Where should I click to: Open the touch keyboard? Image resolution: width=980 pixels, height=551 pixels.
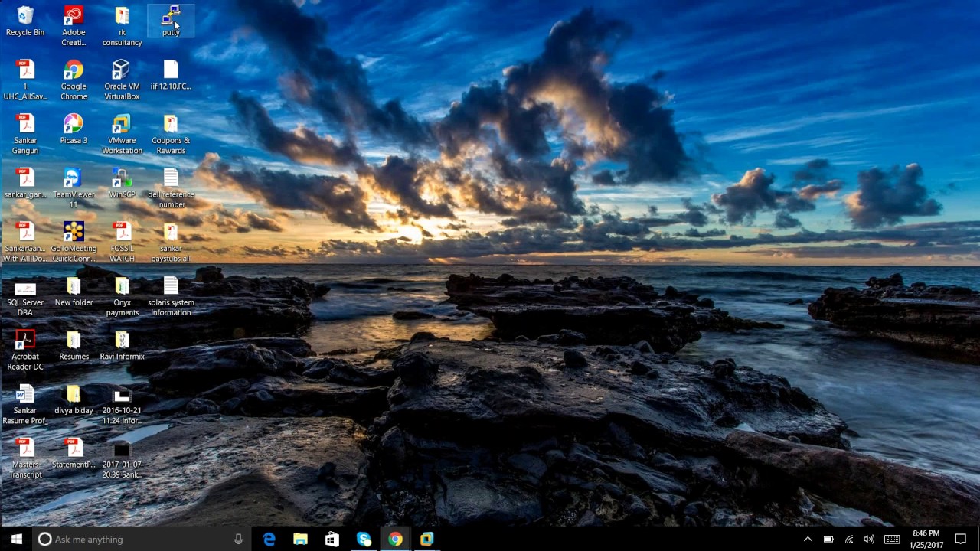[x=892, y=540]
